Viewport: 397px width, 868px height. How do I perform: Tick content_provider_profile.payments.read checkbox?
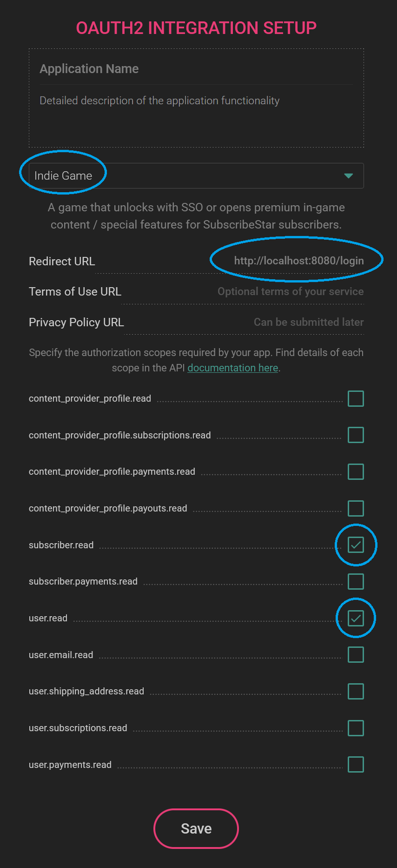tap(356, 471)
